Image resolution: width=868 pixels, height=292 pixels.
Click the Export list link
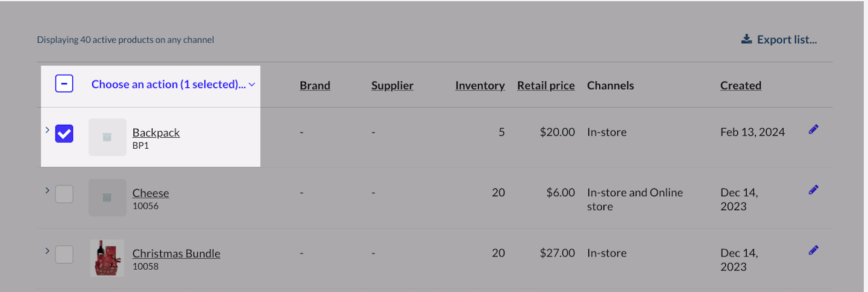pyautogui.click(x=787, y=40)
